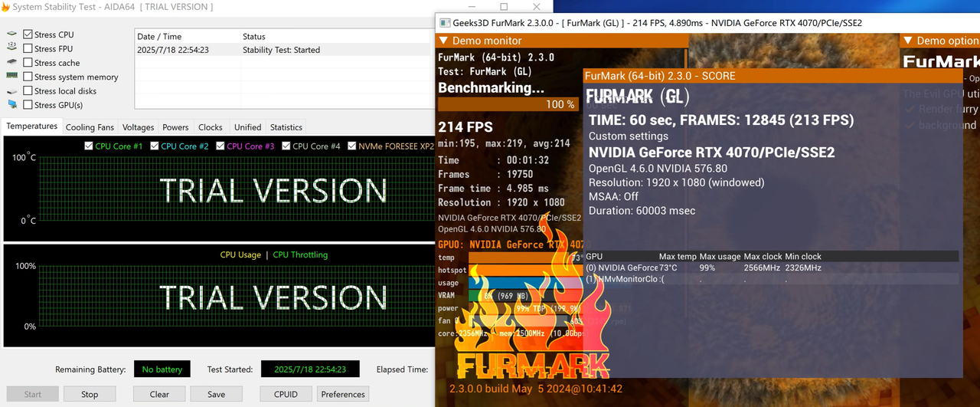The height and width of the screenshot is (407, 980).
Task: Open the Statistics tab
Action: click(286, 127)
